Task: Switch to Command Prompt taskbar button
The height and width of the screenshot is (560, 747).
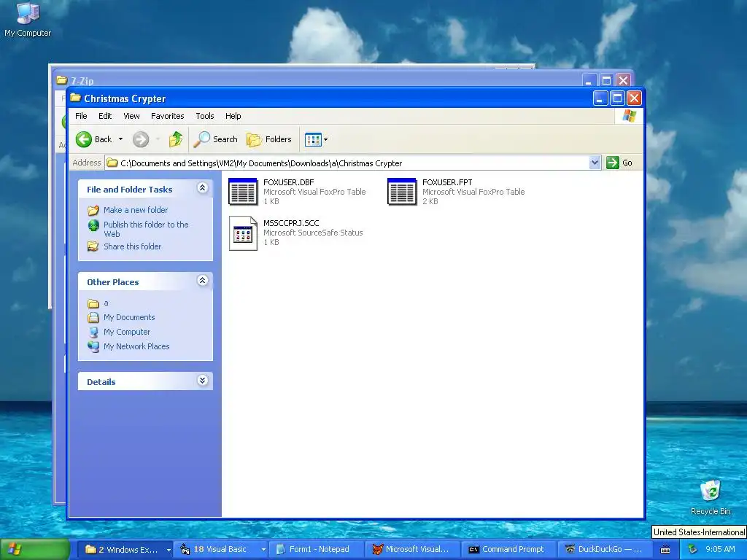Action: [508, 549]
